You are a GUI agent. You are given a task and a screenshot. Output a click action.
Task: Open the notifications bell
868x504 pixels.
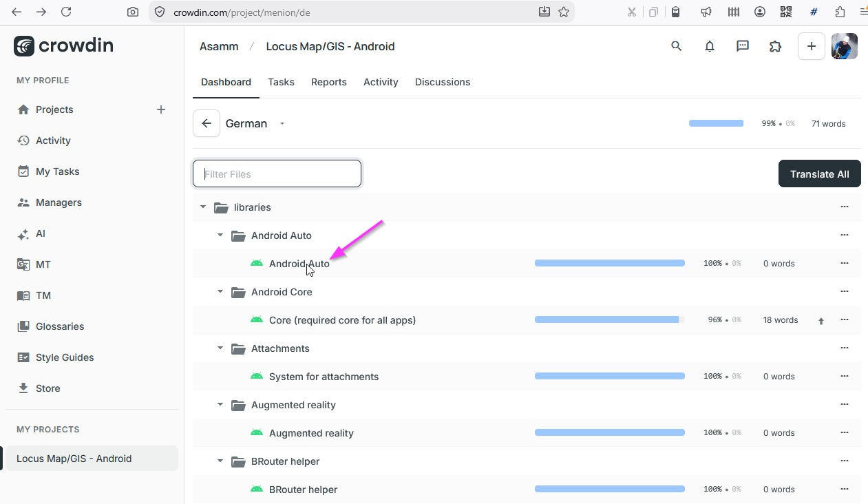pos(710,46)
